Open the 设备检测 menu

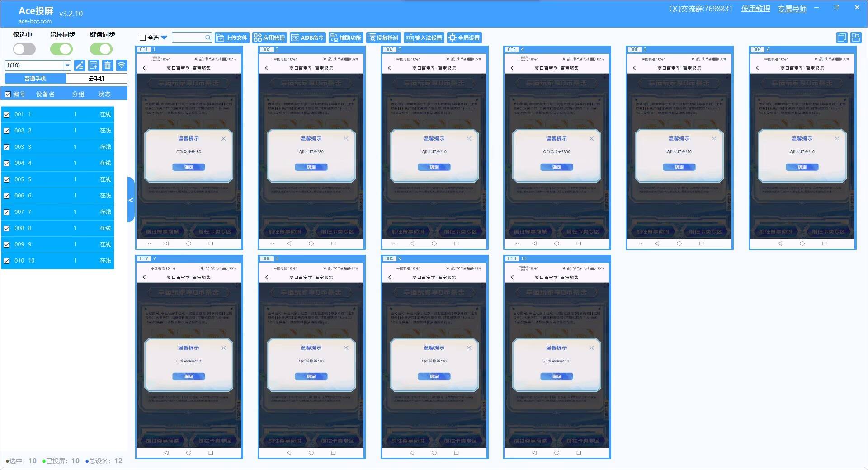(383, 38)
